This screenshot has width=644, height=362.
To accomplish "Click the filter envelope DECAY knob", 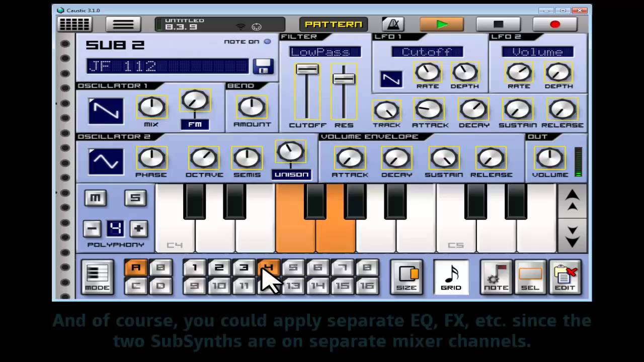I will click(473, 109).
